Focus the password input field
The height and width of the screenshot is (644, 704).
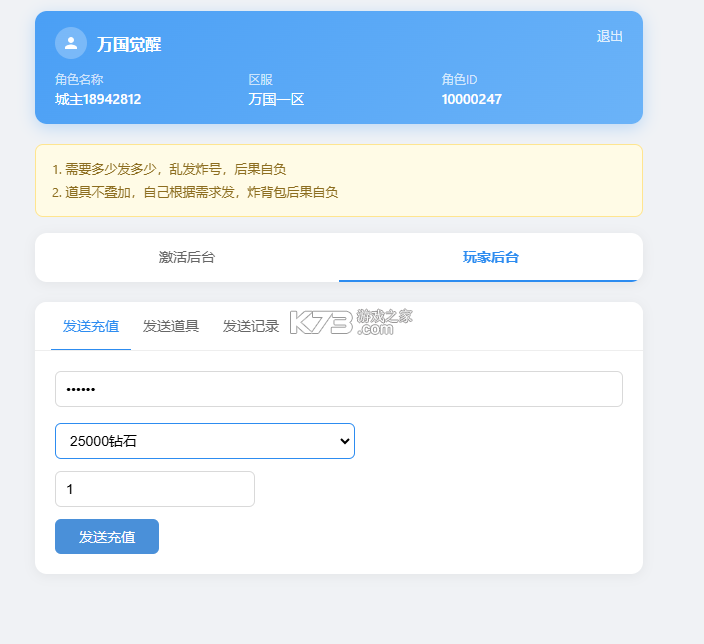(339, 389)
